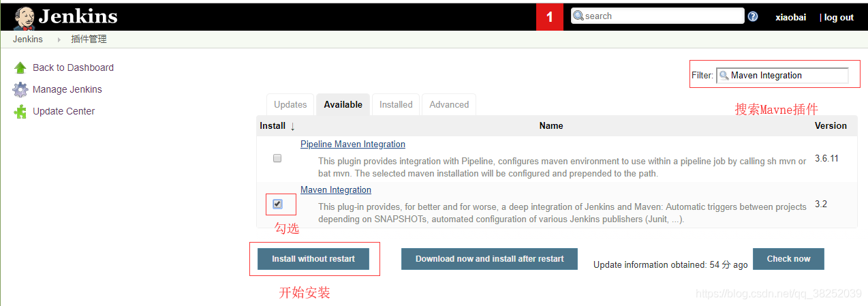Check the Pipeline Maven Integration checkbox
This screenshot has height=306, width=868.
pyautogui.click(x=277, y=158)
